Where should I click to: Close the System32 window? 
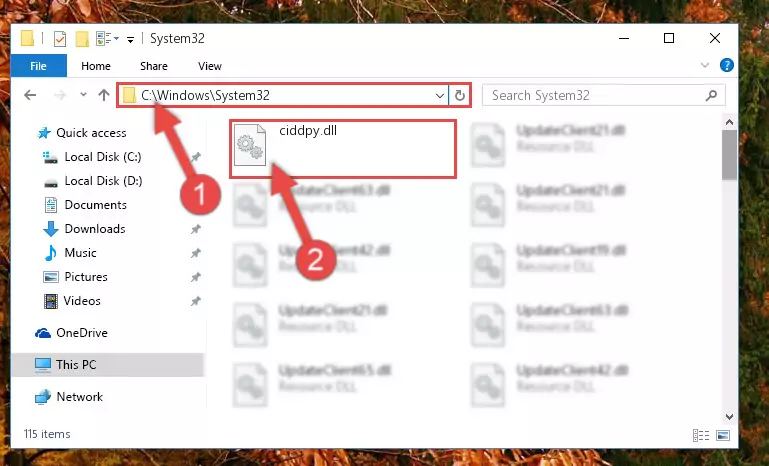[x=715, y=38]
